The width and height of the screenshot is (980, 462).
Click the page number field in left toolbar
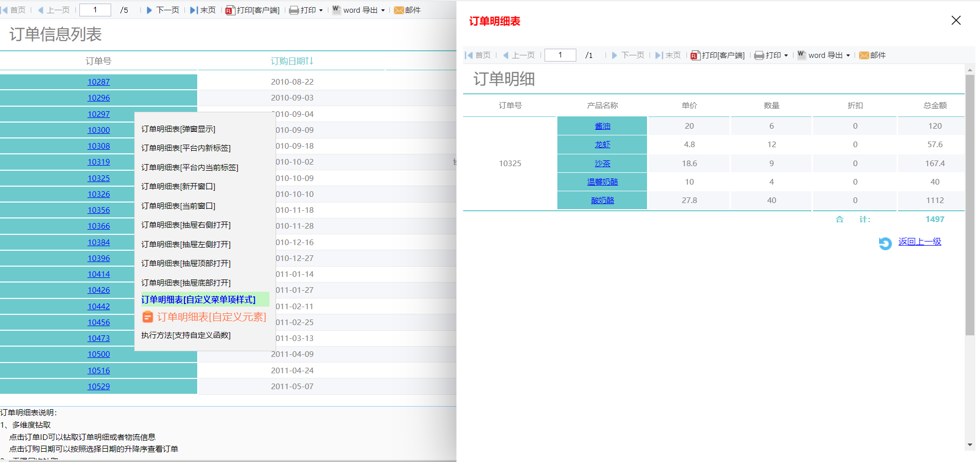coord(95,10)
